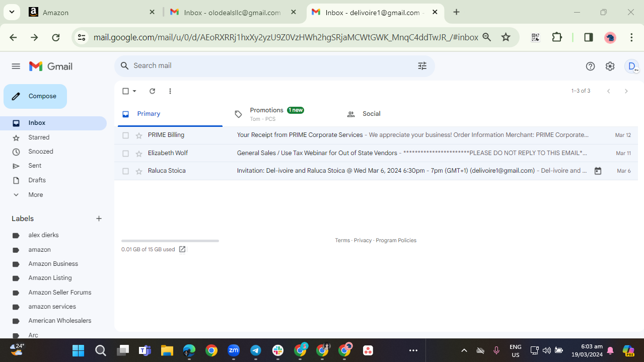Open the select dropdown arrow next to the checkbox

click(134, 91)
